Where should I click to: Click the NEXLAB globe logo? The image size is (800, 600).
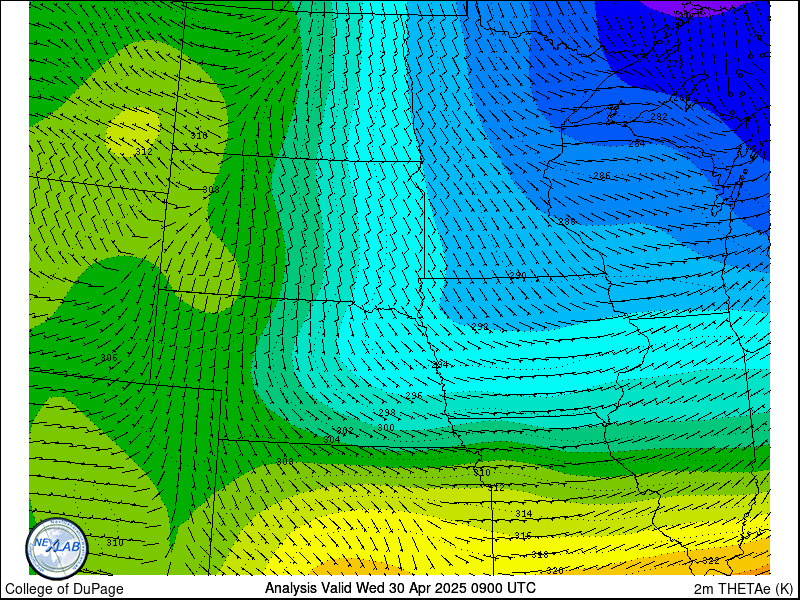[57, 548]
